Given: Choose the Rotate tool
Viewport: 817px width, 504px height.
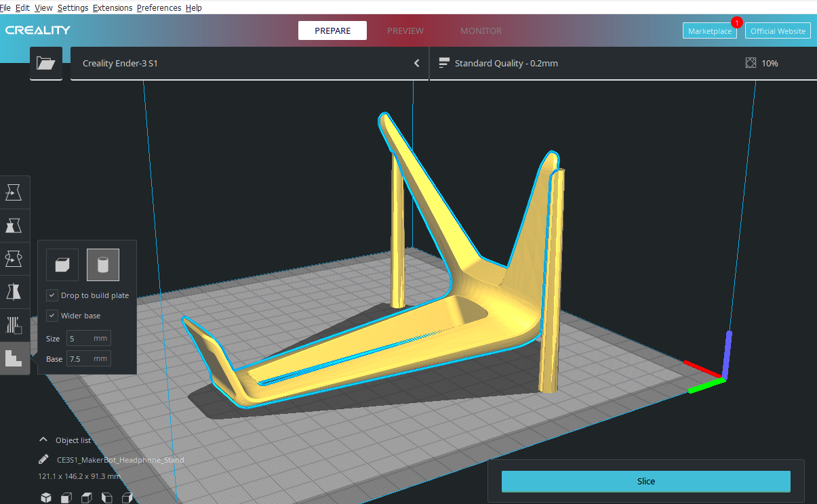Looking at the screenshot, I should pos(14,259).
